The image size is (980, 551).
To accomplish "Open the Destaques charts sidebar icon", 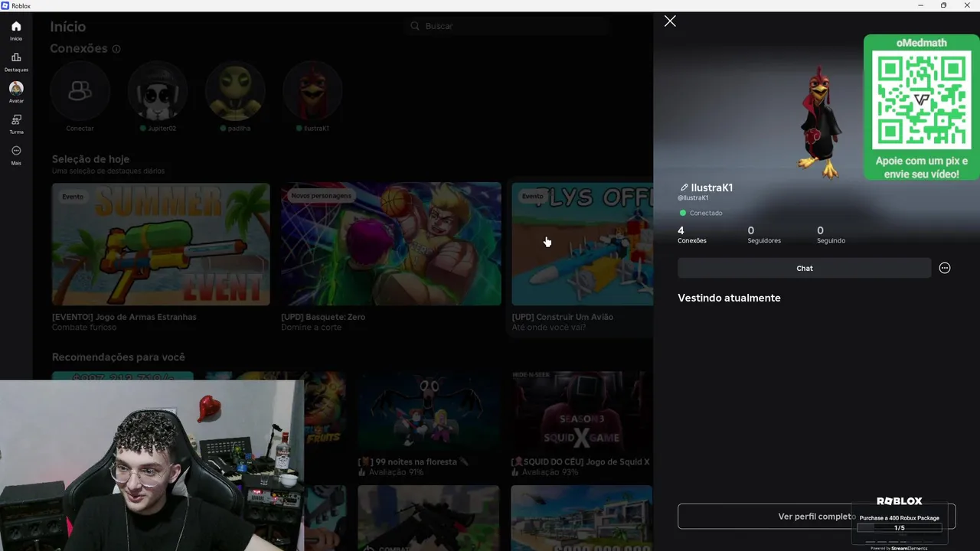I will (x=16, y=57).
